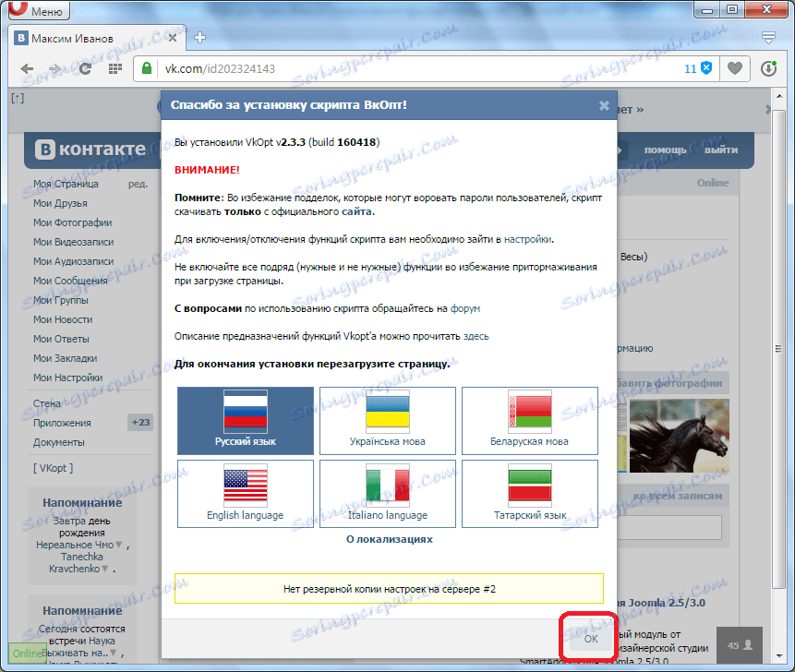Open the tab menu icon at top right
The height and width of the screenshot is (672, 795).
point(768,38)
